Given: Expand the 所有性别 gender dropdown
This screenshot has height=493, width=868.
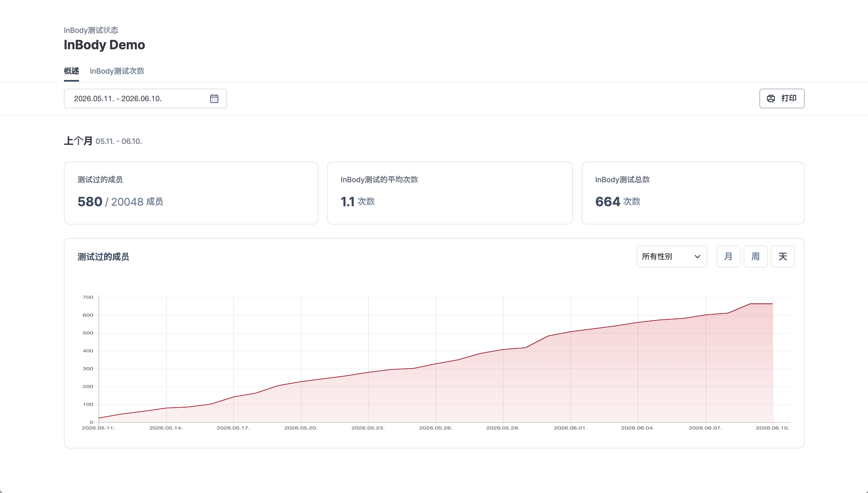Looking at the screenshot, I should (x=671, y=257).
